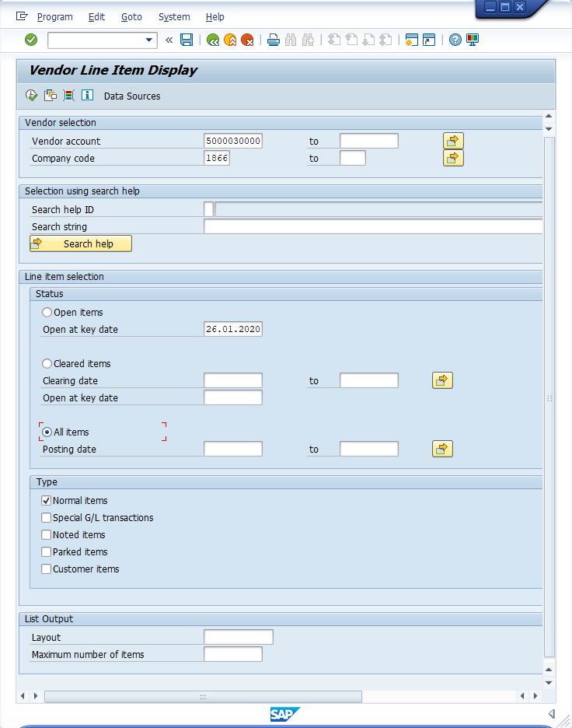The height and width of the screenshot is (728, 572).
Task: Click the green Back arrow icon
Action: [x=212, y=40]
